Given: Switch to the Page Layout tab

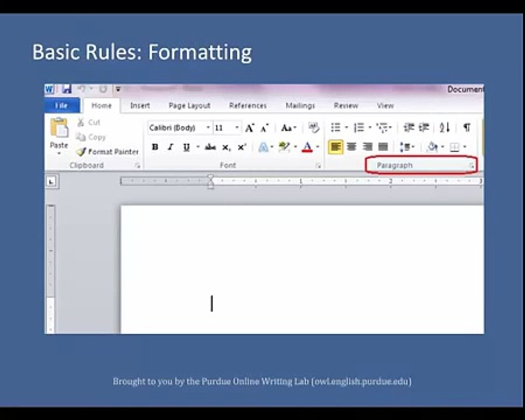Looking at the screenshot, I should click(190, 106).
